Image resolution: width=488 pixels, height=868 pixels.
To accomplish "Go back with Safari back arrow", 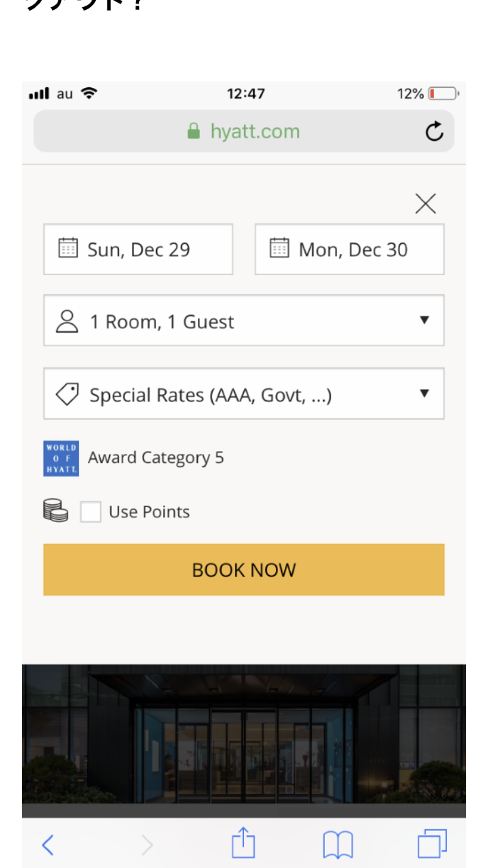I will click(48, 844).
